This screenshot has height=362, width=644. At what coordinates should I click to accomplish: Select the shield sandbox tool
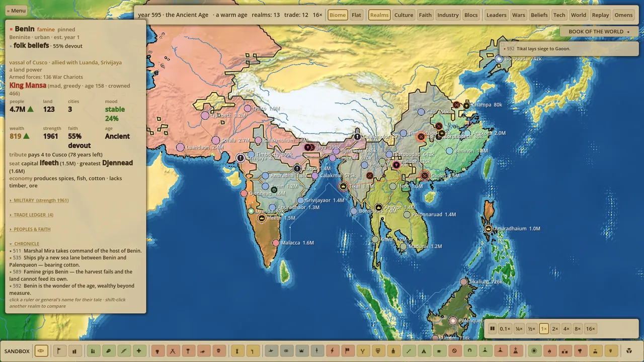pyautogui.click(x=378, y=351)
